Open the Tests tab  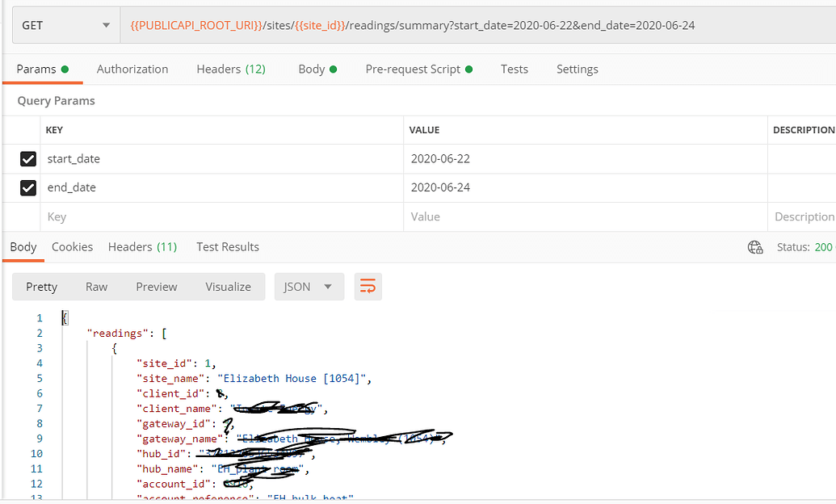click(x=515, y=69)
